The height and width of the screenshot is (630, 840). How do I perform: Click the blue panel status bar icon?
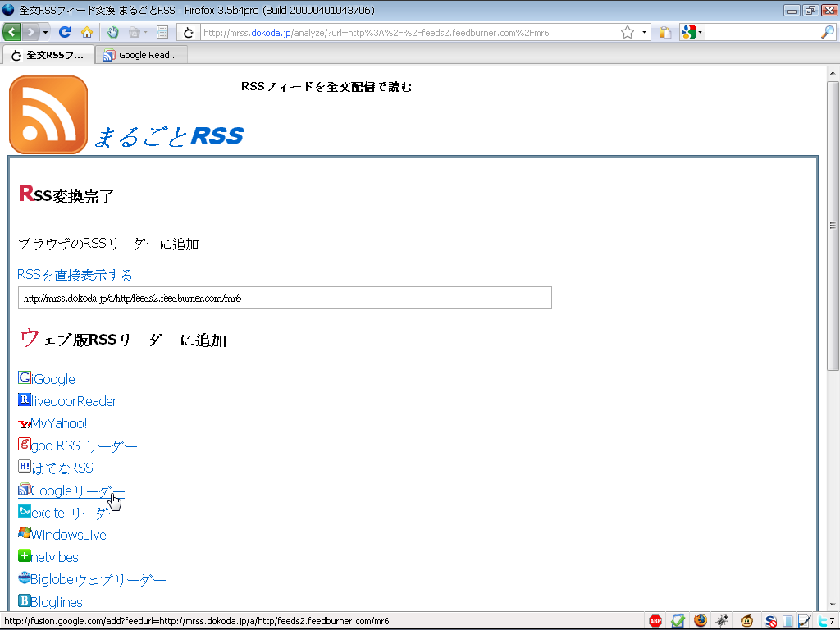coord(787,622)
